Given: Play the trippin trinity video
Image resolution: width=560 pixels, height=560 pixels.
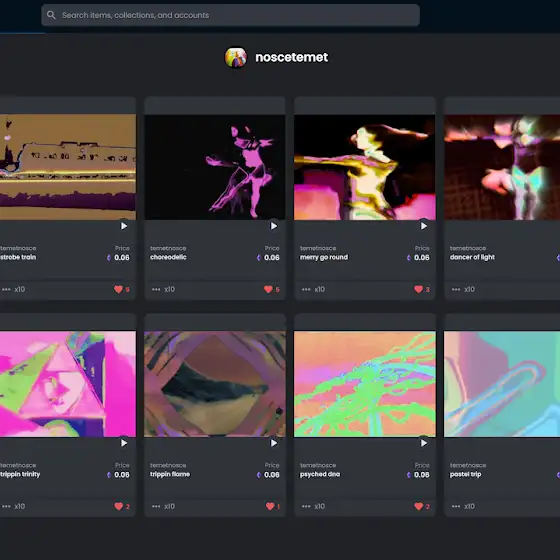Looking at the screenshot, I should point(124,443).
